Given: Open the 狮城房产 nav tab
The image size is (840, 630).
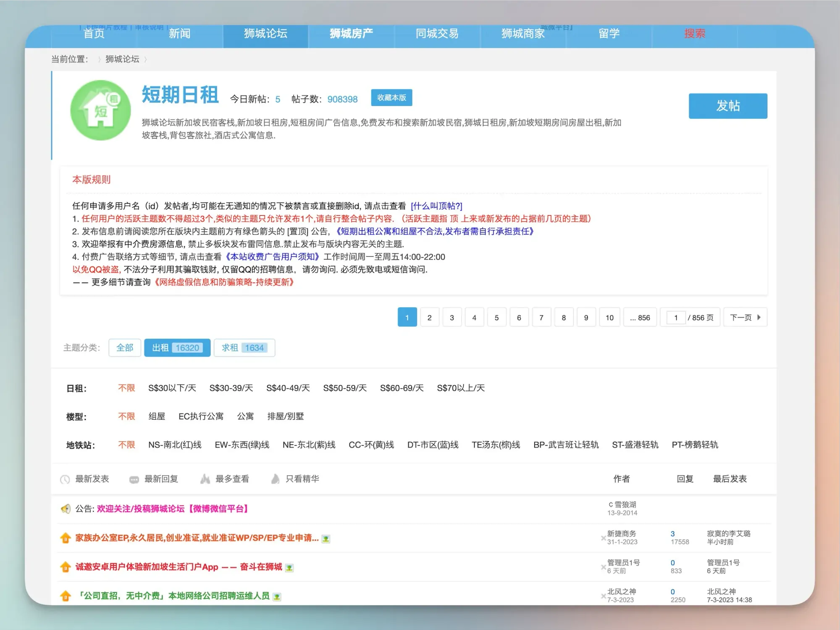Looking at the screenshot, I should [351, 34].
